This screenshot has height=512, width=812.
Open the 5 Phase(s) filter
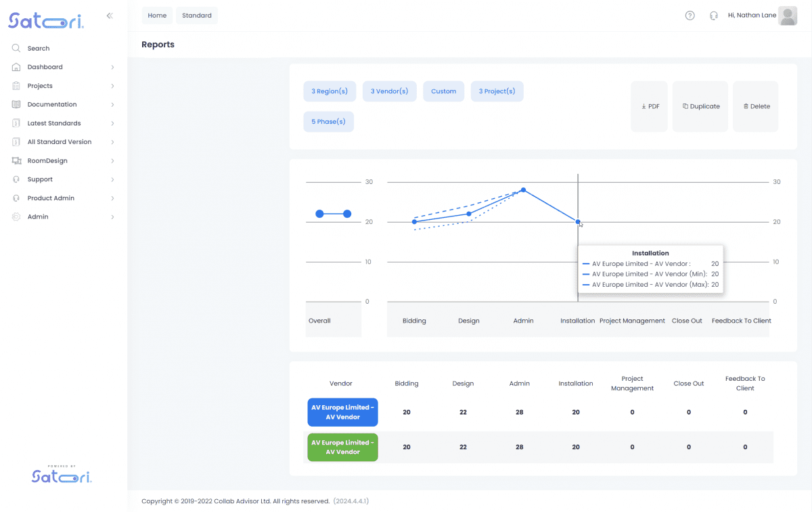328,122
